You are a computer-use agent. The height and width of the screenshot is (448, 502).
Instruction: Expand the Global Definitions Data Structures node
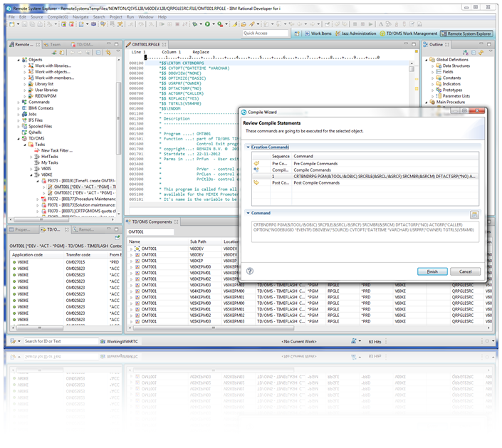(432, 66)
